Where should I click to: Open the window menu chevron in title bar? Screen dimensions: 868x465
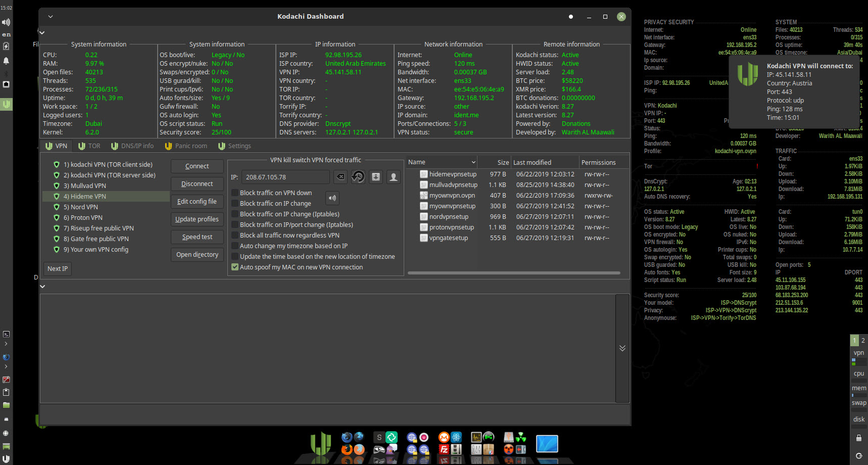[x=51, y=17]
